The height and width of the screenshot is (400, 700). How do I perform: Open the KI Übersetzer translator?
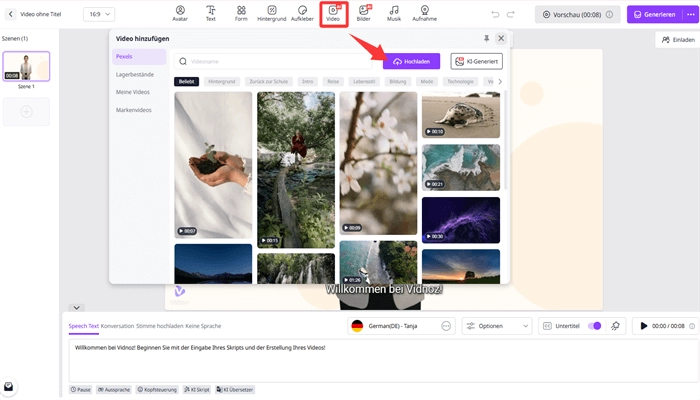point(235,390)
